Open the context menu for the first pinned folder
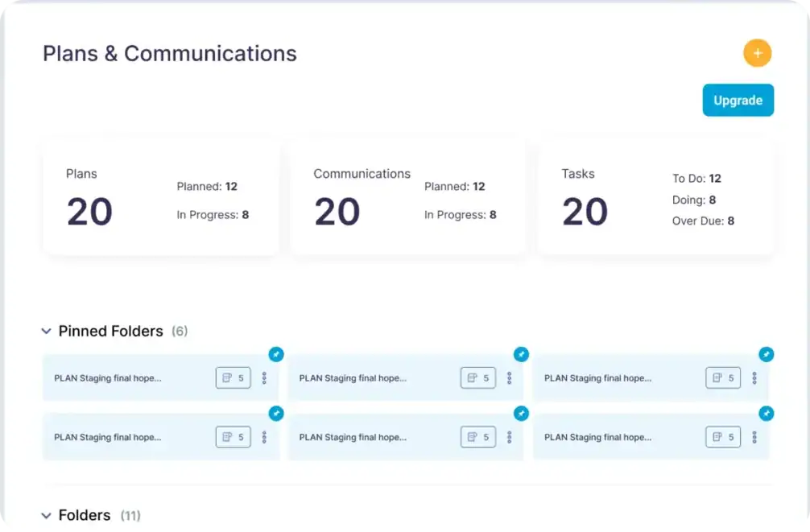The image size is (810, 532). pyautogui.click(x=265, y=377)
